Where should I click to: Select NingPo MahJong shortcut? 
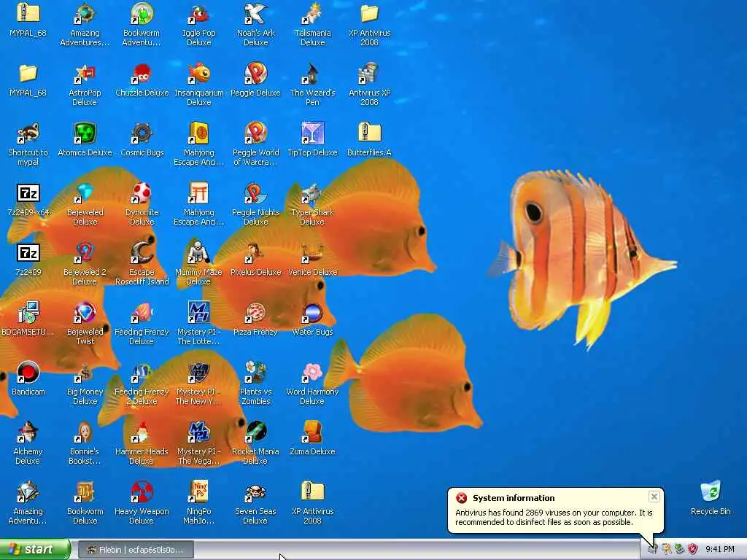click(x=198, y=492)
